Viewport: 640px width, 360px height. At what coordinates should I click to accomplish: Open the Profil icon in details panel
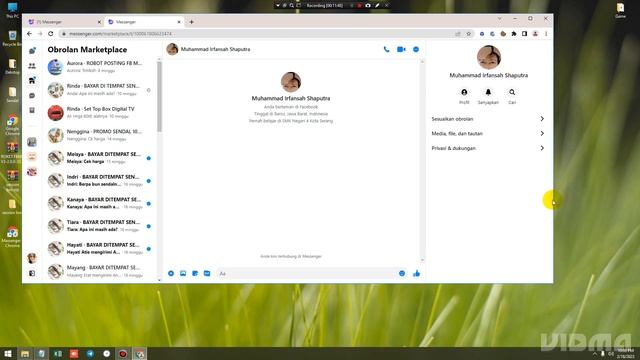click(464, 93)
